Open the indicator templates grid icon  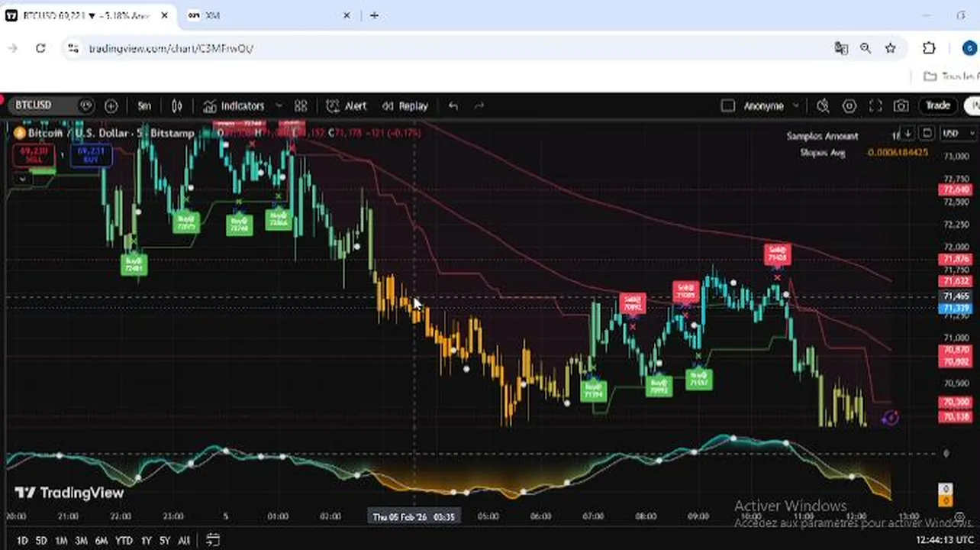tap(301, 106)
